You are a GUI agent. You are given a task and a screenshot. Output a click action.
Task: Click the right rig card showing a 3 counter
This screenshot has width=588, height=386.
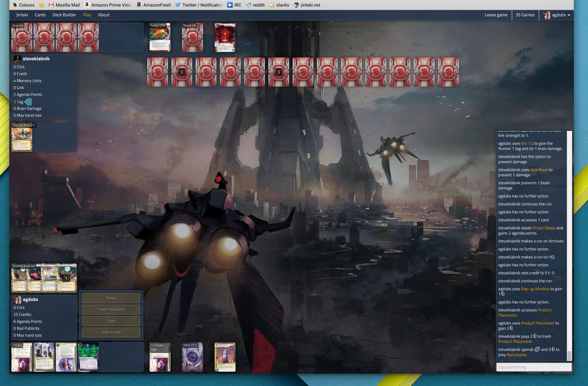pyautogui.click(x=278, y=72)
